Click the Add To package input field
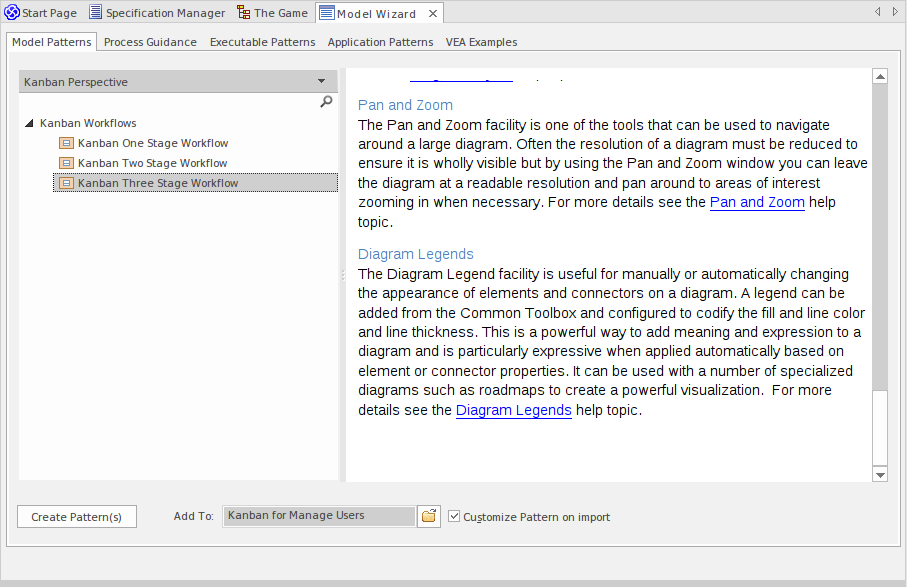907x587 pixels. [x=318, y=516]
